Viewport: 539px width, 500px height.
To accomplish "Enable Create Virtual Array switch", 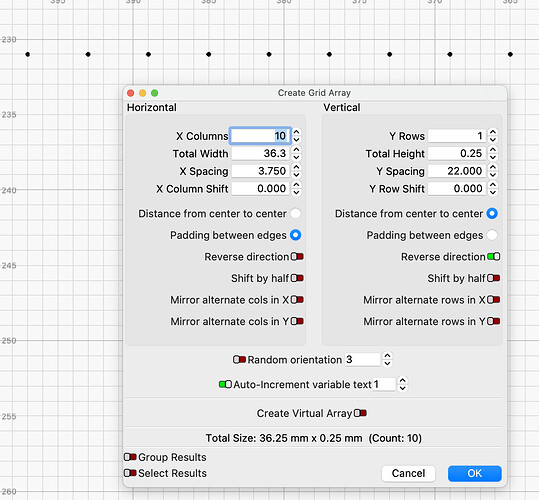I will point(360,413).
